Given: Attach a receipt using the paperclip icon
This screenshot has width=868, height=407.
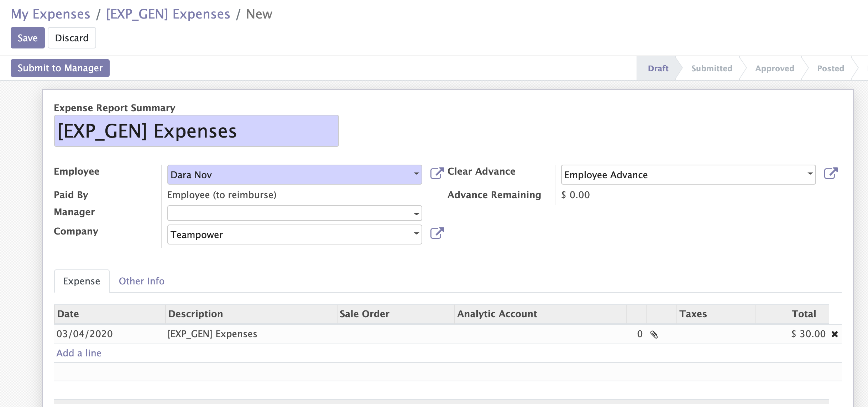Looking at the screenshot, I should (x=654, y=334).
